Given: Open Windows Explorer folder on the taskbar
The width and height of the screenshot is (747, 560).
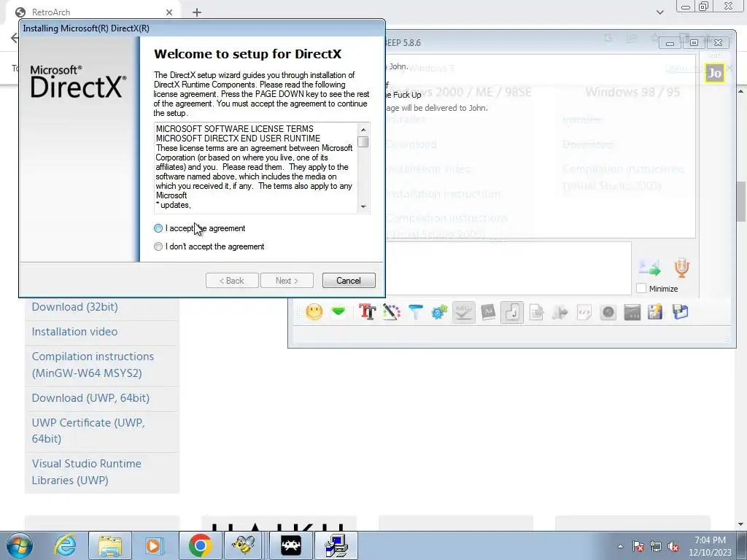Looking at the screenshot, I should point(110,545).
